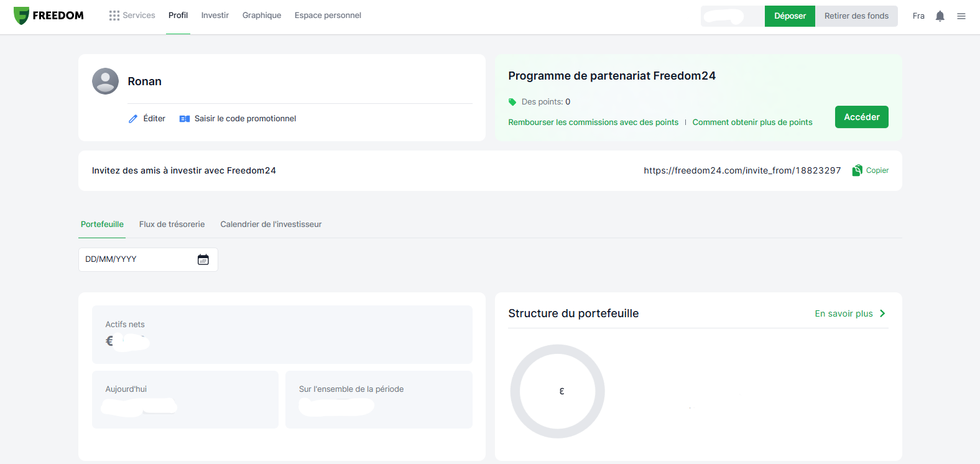This screenshot has height=464, width=980.
Task: Click the Accéder button
Action: click(862, 117)
